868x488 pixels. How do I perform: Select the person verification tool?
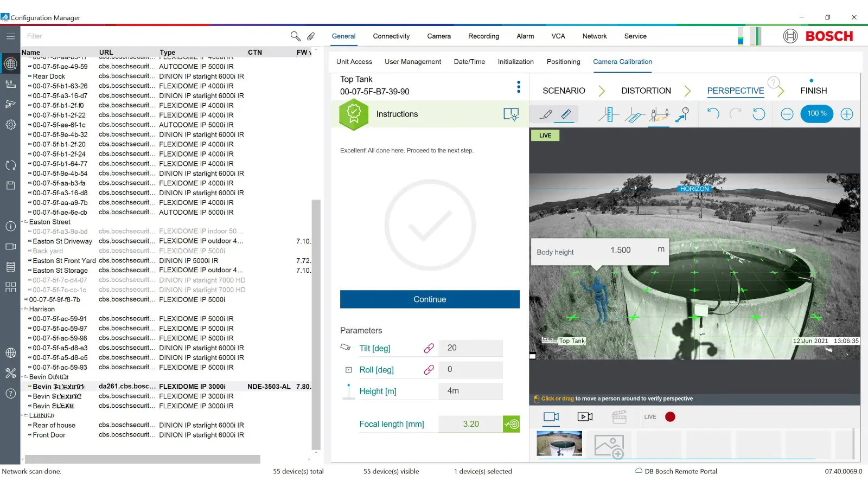tap(659, 114)
